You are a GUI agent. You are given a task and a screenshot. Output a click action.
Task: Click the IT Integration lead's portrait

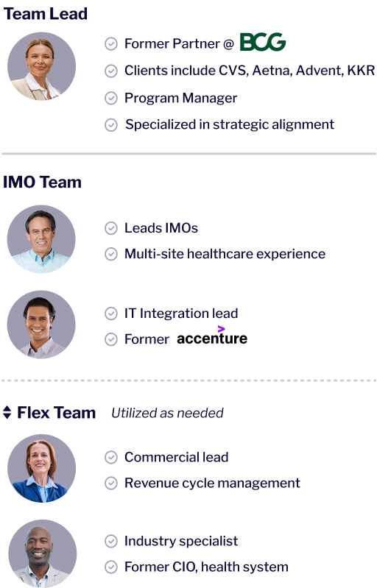tap(41, 325)
